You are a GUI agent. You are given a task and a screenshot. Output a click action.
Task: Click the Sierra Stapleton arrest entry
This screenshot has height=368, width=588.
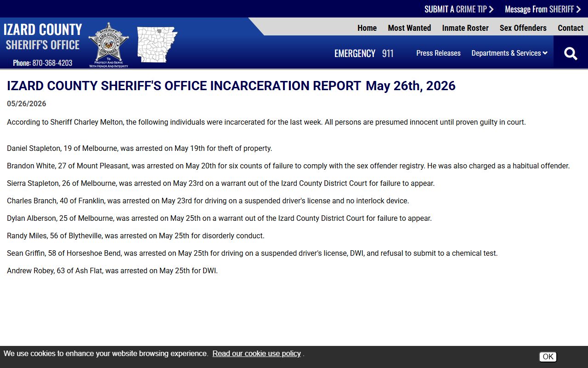tap(221, 184)
